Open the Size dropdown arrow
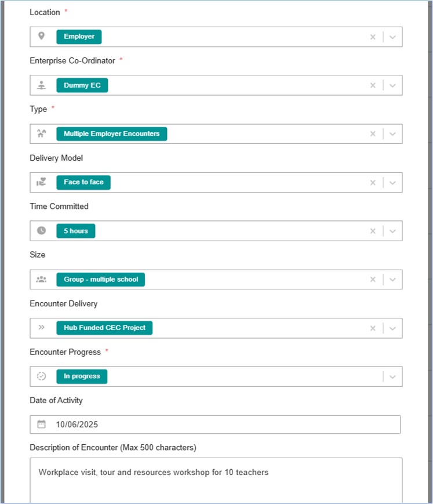Screen dimensions: 433x504 tap(392, 280)
